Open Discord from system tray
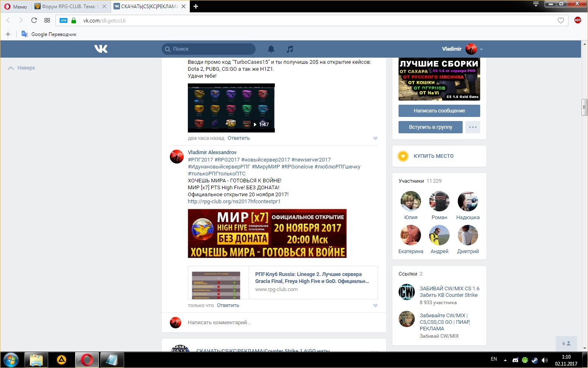This screenshot has width=588, height=368. 515,360
